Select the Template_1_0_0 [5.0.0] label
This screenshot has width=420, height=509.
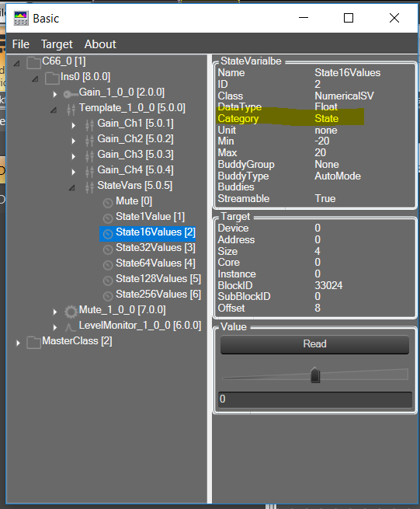pyautogui.click(x=132, y=108)
